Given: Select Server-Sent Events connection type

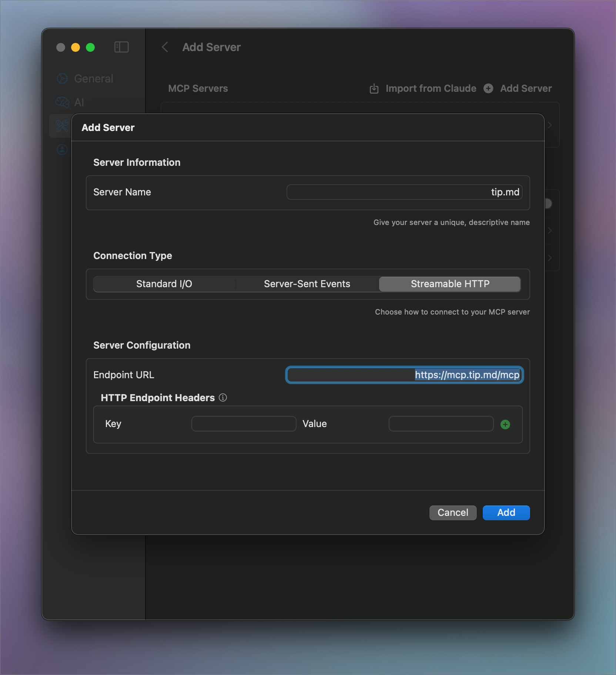Looking at the screenshot, I should [307, 284].
